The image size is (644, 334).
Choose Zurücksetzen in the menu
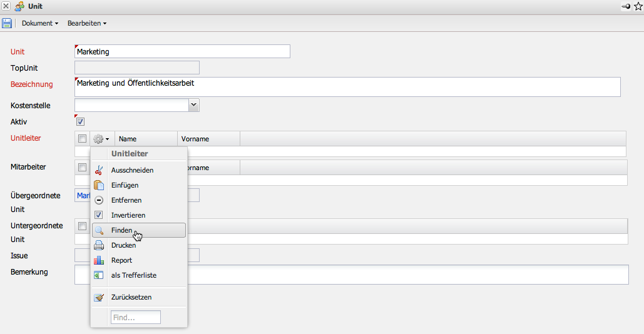point(139,298)
